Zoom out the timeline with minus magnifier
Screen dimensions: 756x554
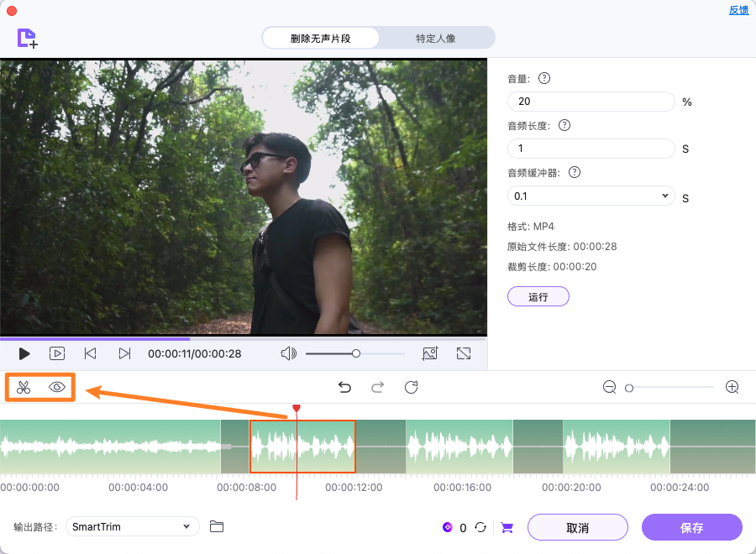point(609,387)
